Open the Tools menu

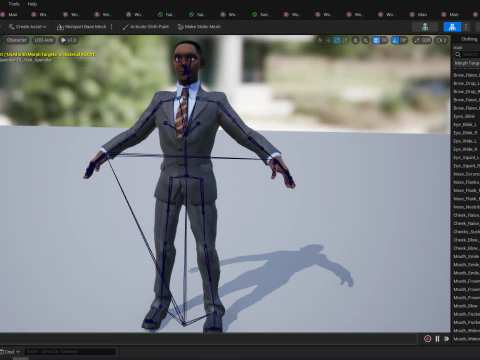pos(14,4)
